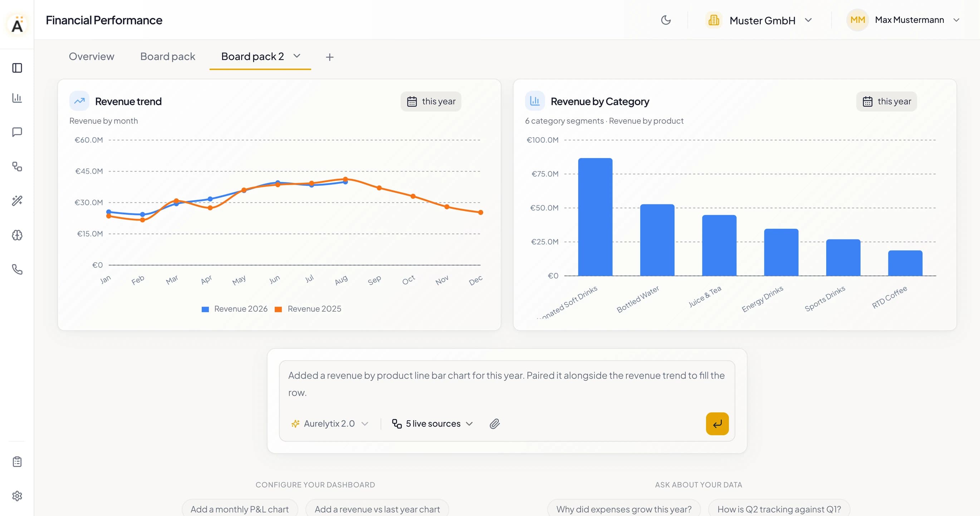
Task: Click the Aug data point on Revenue 2025
Action: click(345, 179)
